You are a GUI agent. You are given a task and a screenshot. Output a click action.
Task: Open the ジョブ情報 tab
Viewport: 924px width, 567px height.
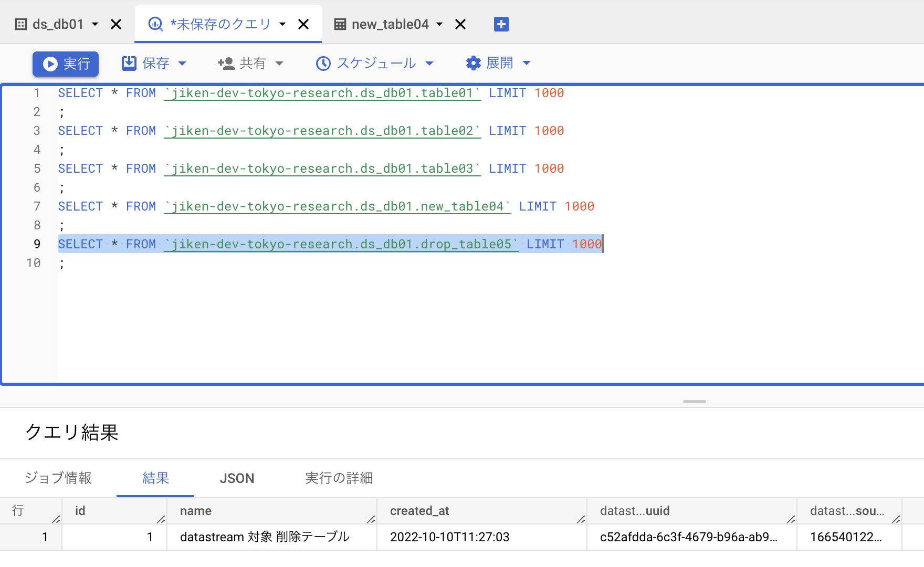[x=58, y=478]
